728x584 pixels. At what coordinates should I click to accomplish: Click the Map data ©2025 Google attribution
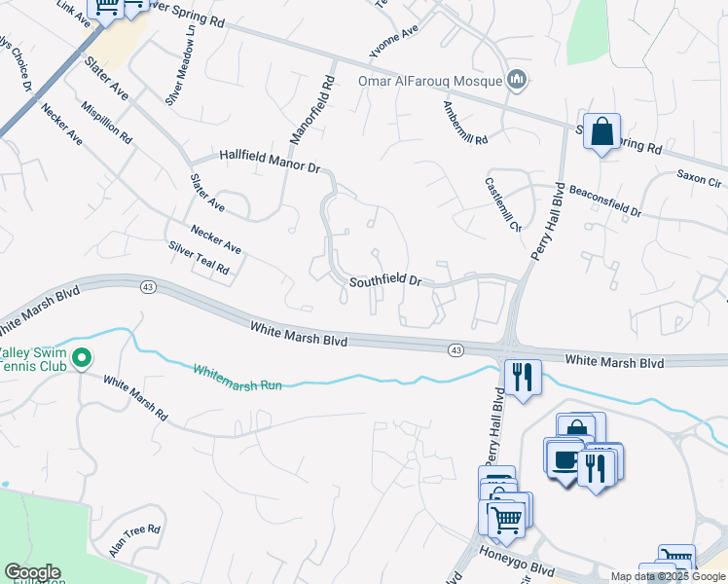click(x=668, y=576)
